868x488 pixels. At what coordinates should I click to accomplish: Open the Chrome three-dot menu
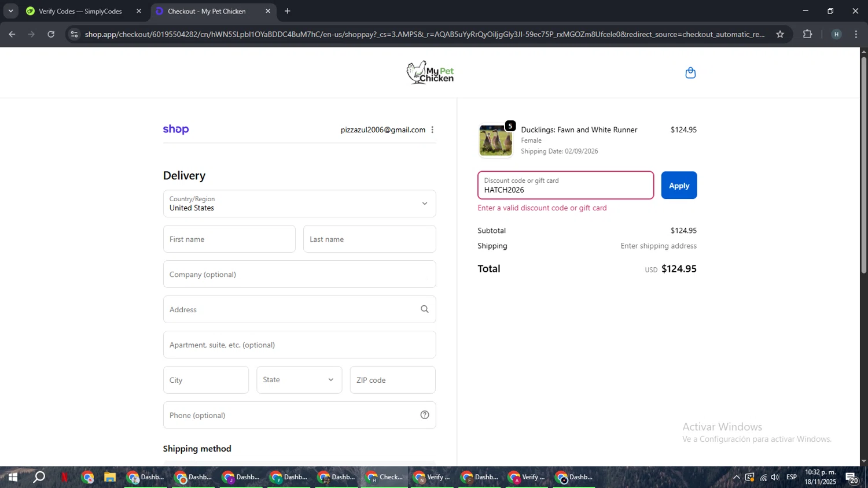(x=856, y=34)
